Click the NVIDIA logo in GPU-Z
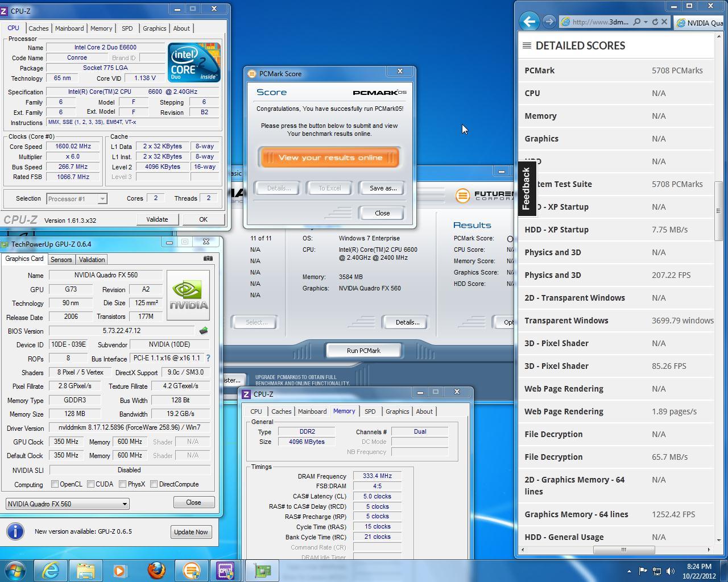The height and width of the screenshot is (582, 728). (189, 295)
